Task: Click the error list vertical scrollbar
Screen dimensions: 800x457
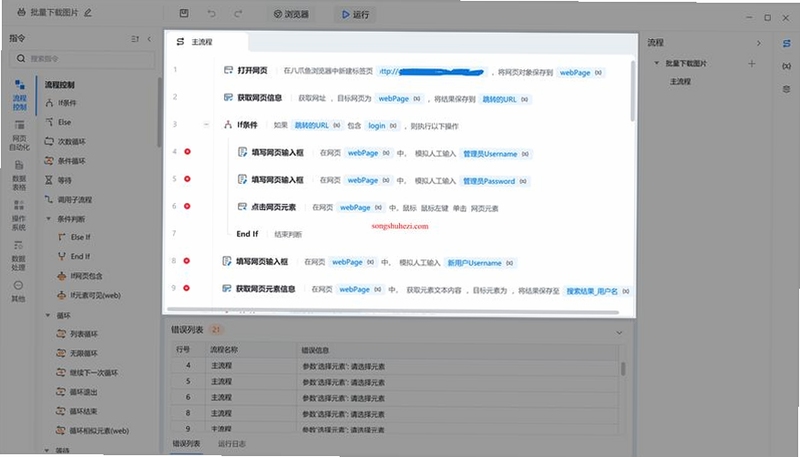Action: [x=623, y=368]
